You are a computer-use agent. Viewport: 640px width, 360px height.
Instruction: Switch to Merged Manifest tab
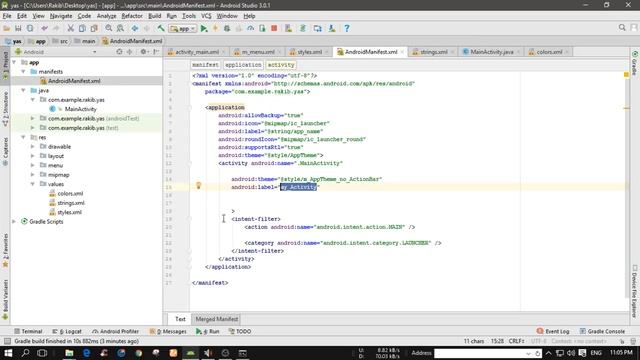click(216, 319)
